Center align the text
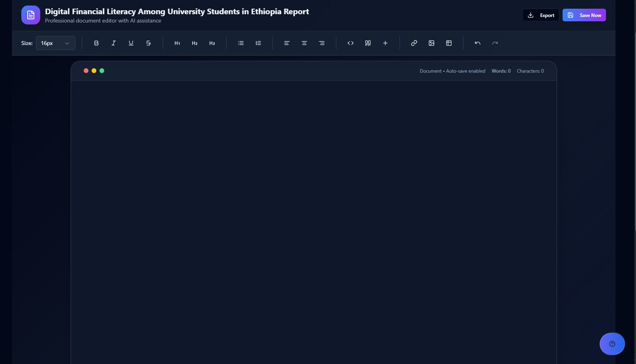This screenshot has height=364, width=636. pos(304,43)
